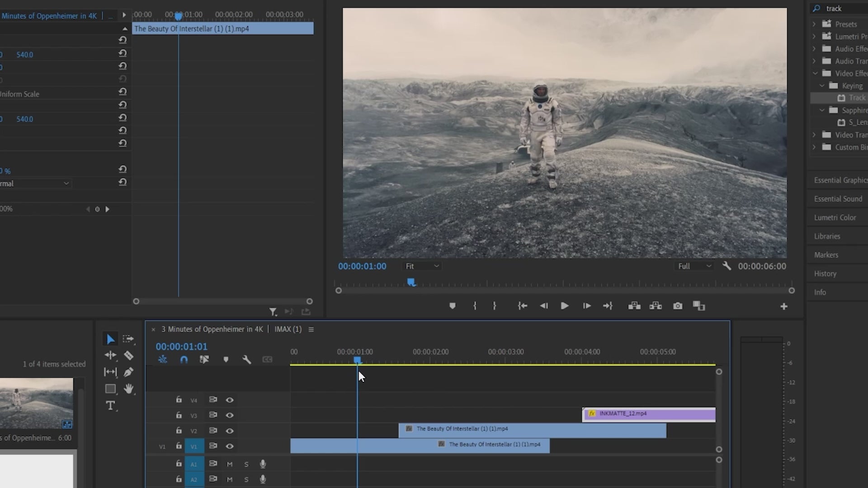Open the History panel
Image resolution: width=868 pixels, height=488 pixels.
coord(825,274)
